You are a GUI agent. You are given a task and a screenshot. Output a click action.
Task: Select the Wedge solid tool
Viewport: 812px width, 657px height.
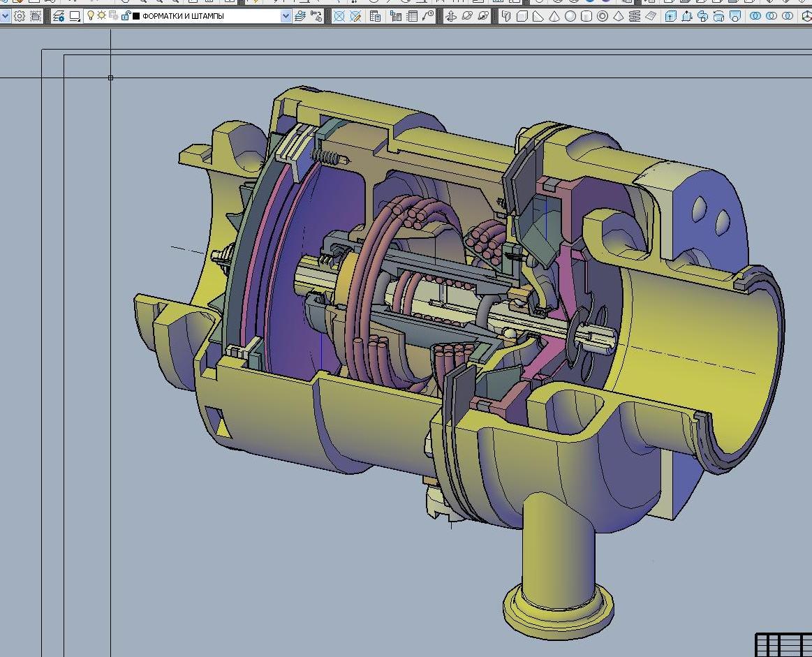pyautogui.click(x=538, y=16)
